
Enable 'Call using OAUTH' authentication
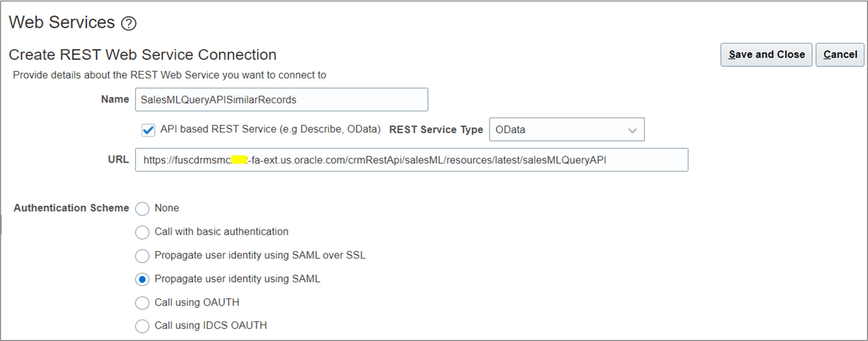tap(142, 303)
